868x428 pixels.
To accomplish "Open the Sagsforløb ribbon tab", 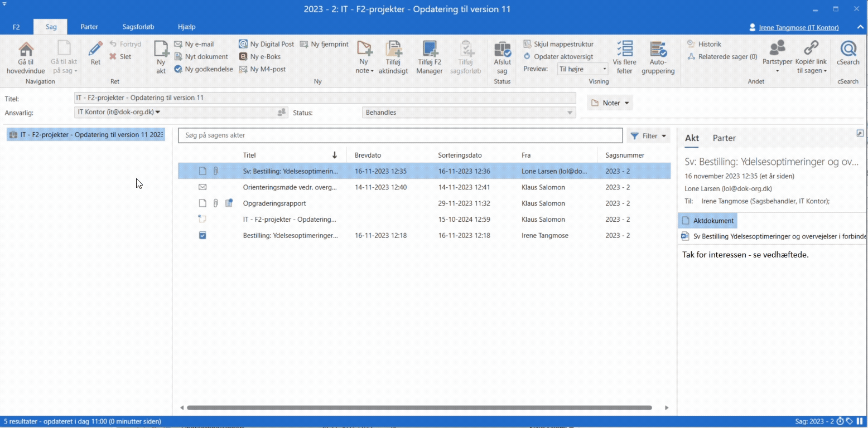I will pos(138,27).
